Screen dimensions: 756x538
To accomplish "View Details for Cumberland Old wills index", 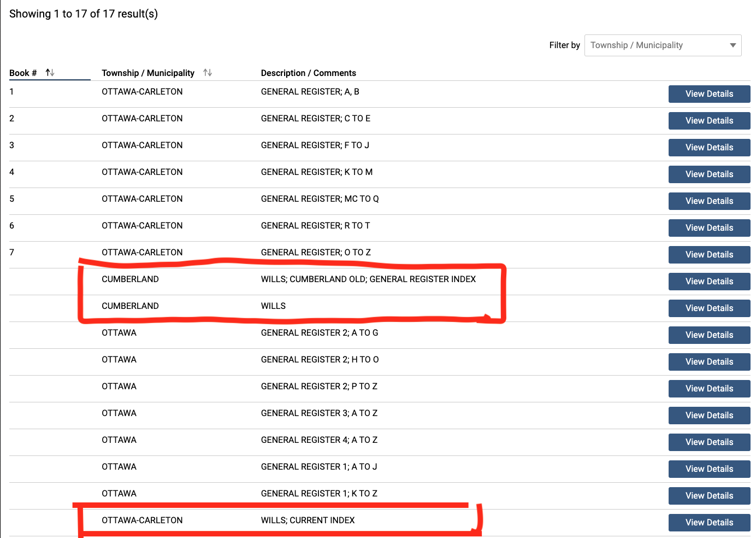I will pyautogui.click(x=709, y=282).
